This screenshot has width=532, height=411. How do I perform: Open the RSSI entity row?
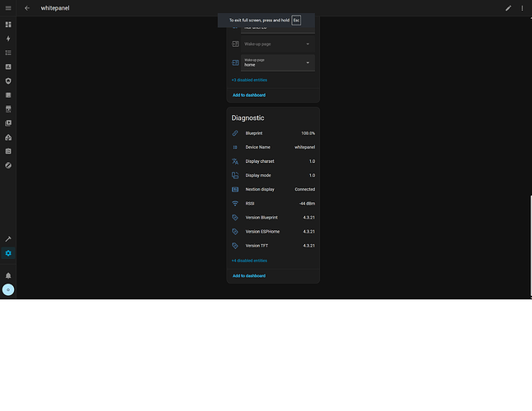(x=273, y=204)
